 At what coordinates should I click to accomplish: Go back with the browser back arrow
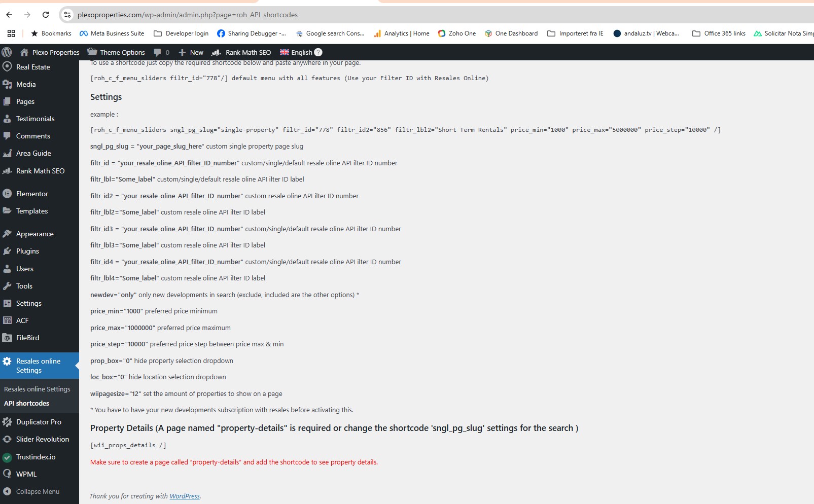pos(9,15)
